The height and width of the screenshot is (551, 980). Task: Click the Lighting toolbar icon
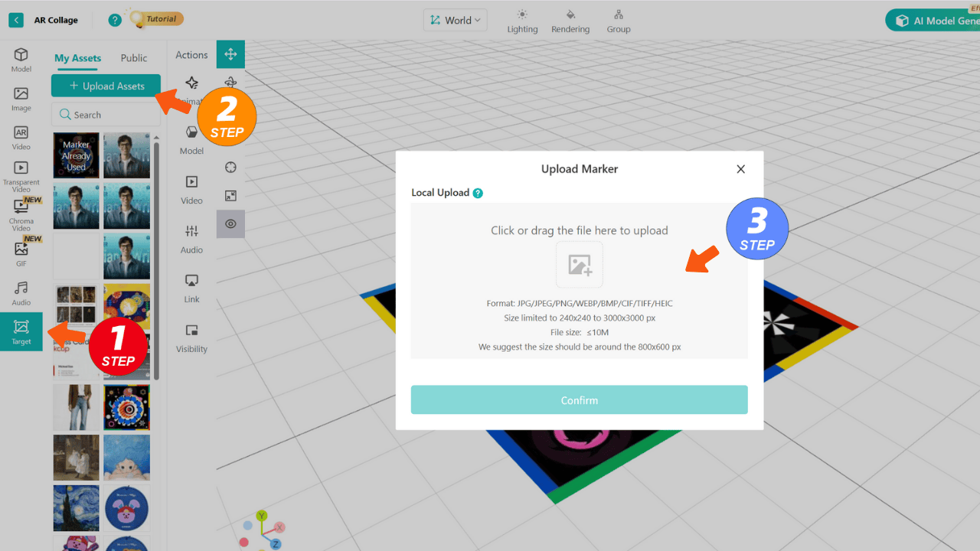point(522,21)
